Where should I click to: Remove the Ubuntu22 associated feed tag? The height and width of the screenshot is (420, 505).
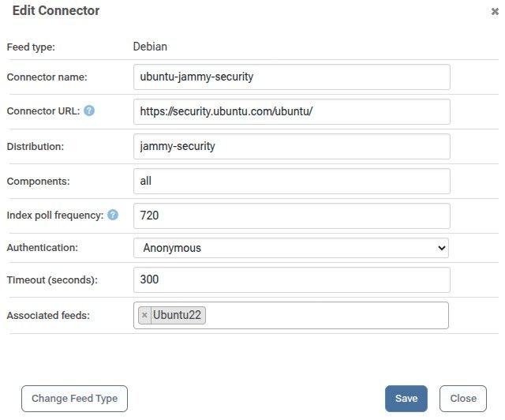[144, 315]
